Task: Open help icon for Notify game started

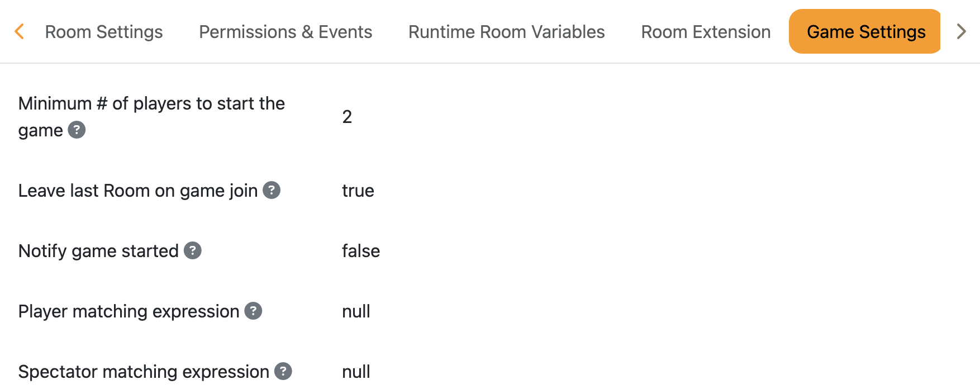Action: click(193, 251)
